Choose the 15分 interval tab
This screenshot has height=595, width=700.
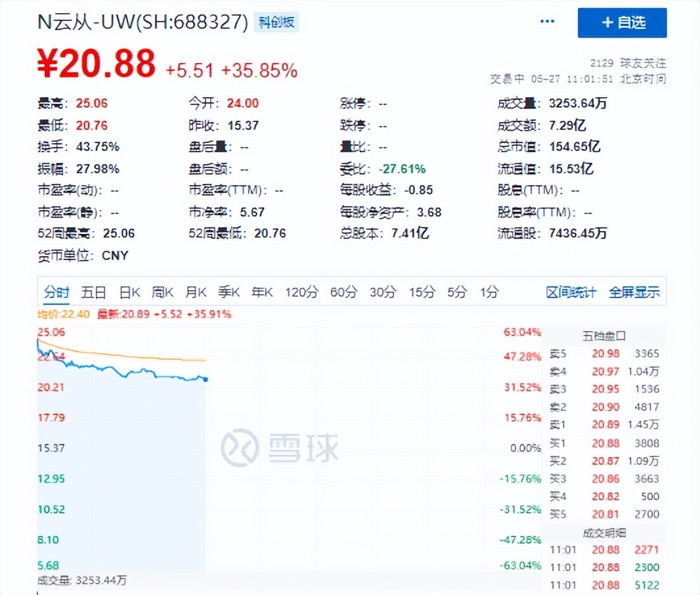pos(422,292)
